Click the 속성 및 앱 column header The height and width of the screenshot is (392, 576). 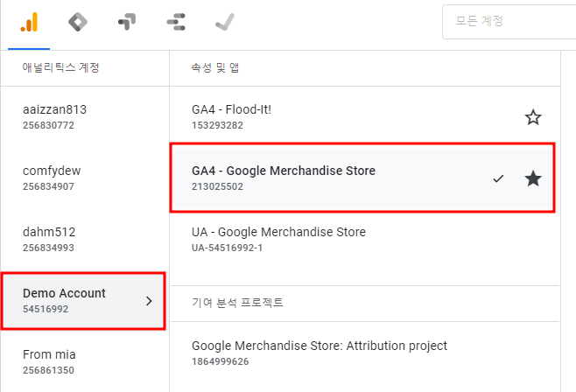coord(215,67)
